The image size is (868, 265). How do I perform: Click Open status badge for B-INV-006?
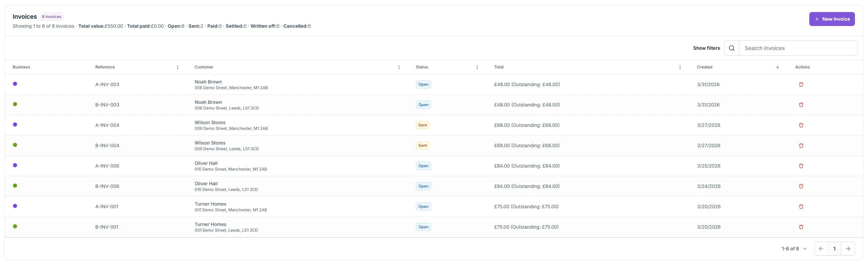[x=423, y=186]
